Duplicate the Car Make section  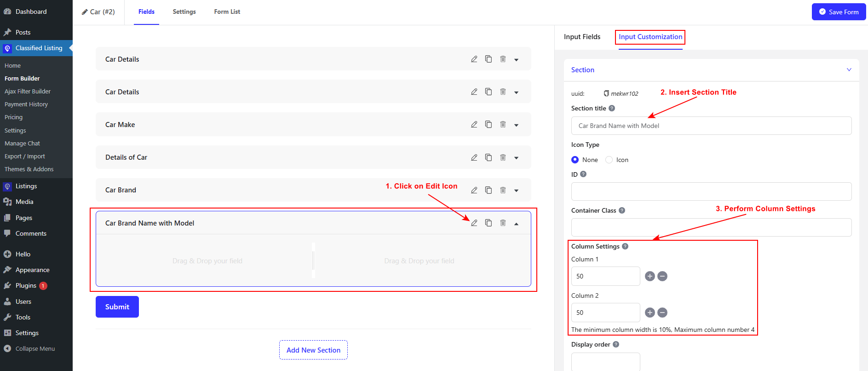[x=489, y=124]
